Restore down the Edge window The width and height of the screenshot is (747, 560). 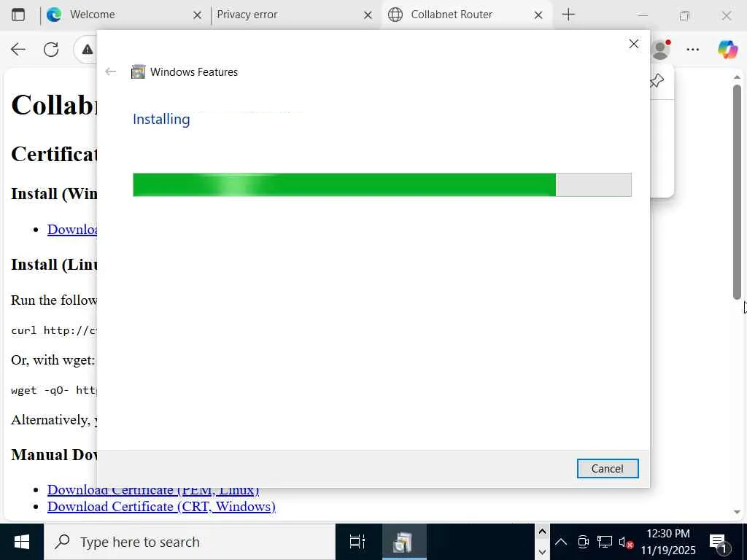pos(684,15)
